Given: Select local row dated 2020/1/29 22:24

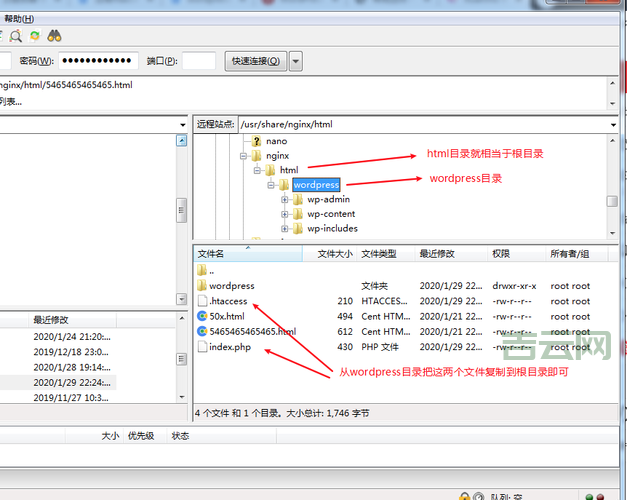Looking at the screenshot, I should point(72,383).
